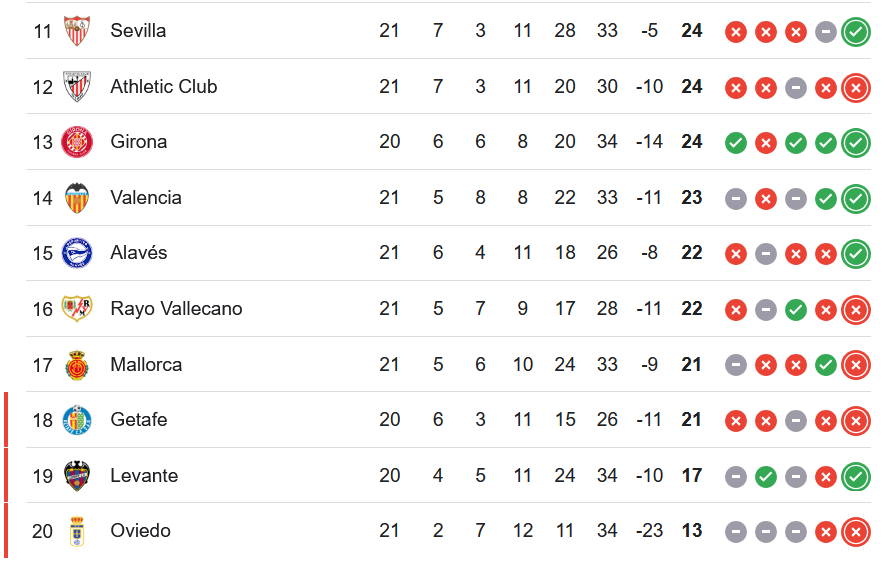Image resolution: width=892 pixels, height=563 pixels.
Task: Open the Girona club badge
Action: 77,142
